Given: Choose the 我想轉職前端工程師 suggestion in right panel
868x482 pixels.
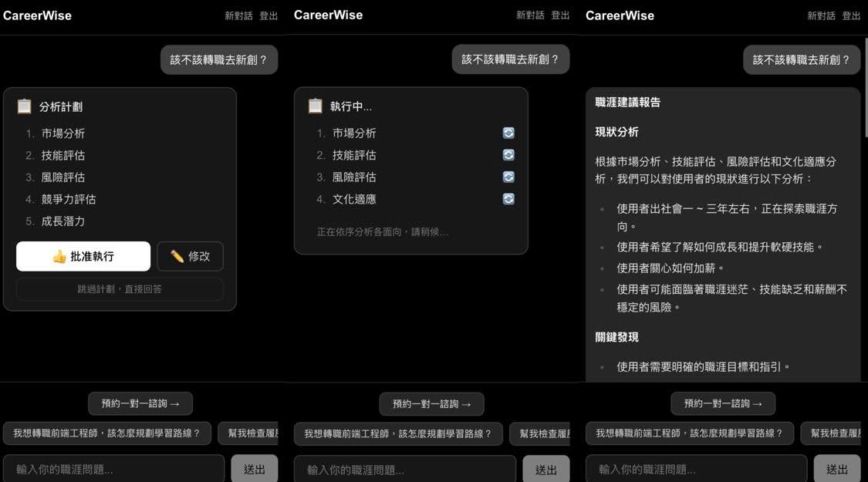Looking at the screenshot, I should point(690,433).
